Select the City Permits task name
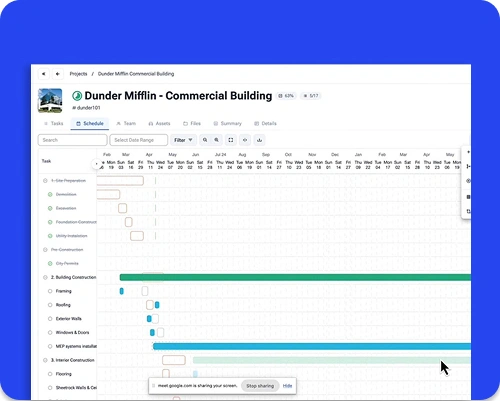This screenshot has width=500, height=401. tap(67, 263)
